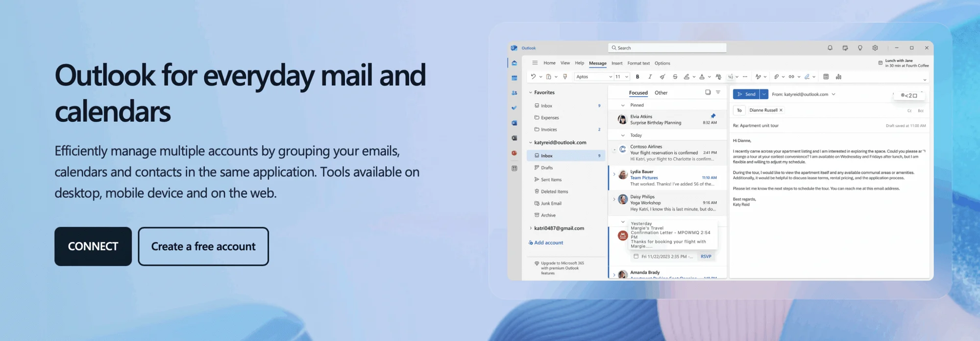Open the highlight color dropdown arrow
The image size is (980, 341).
[x=694, y=77]
